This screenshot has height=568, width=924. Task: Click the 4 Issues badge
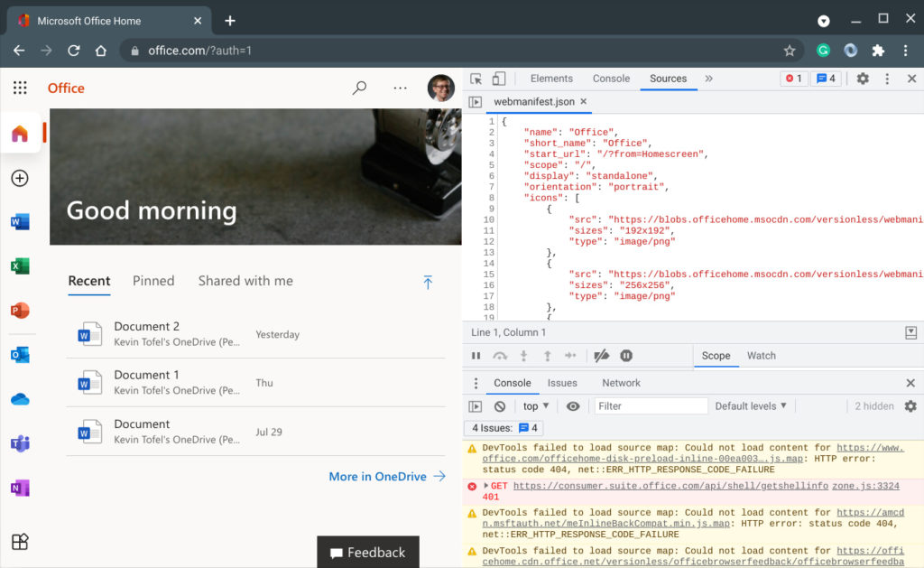504,428
